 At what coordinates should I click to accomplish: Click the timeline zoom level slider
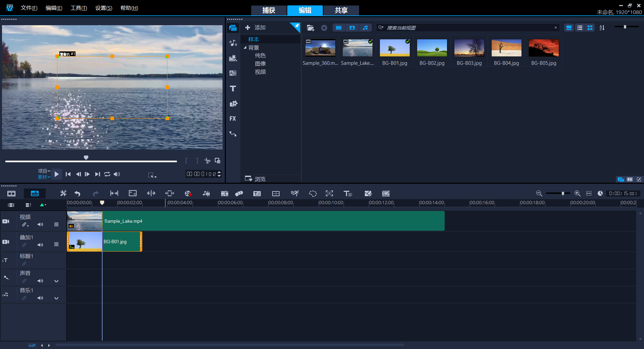pos(563,193)
